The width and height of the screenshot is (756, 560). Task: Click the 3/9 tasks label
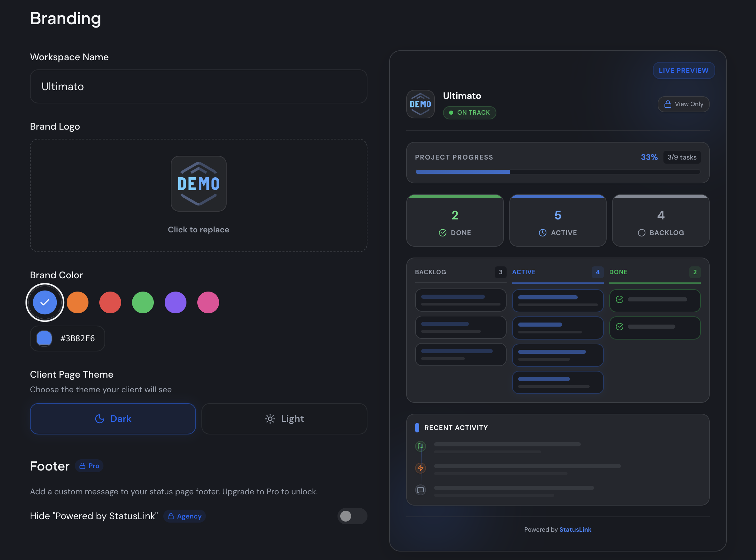[x=682, y=157]
